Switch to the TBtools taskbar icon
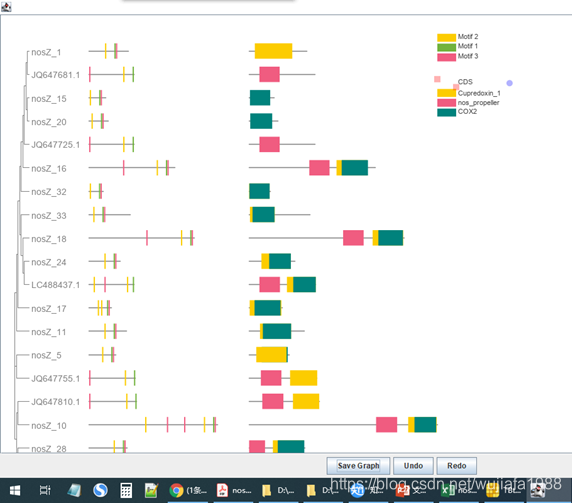Viewport: 572px width, 503px height. [503, 491]
